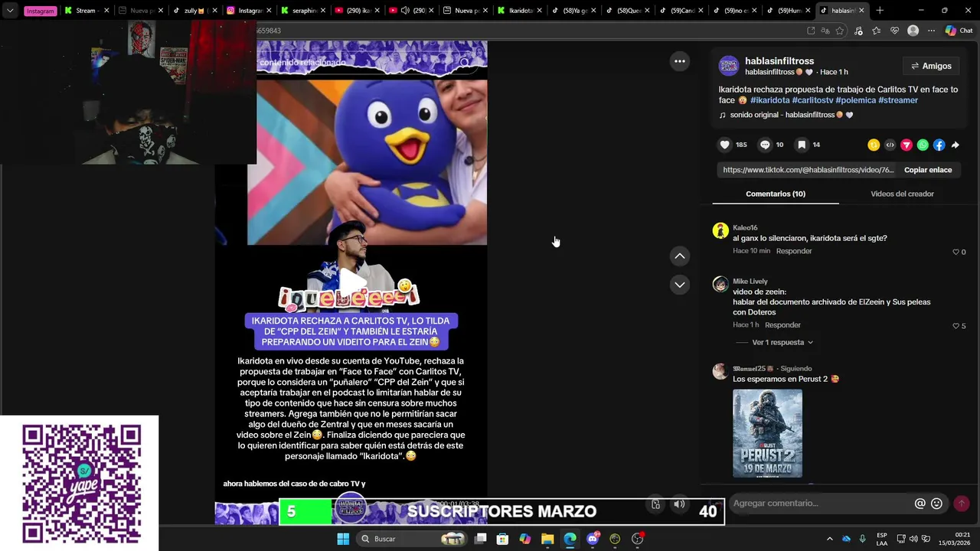Viewport: 980px width, 551px height.
Task: Switch to the Ikaridota browser tab
Action: coord(521,11)
